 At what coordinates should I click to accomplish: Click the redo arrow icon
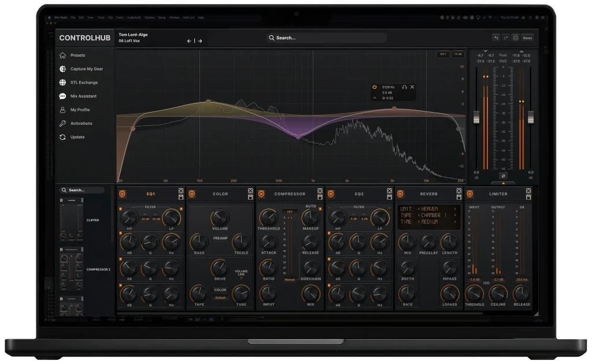tap(506, 38)
